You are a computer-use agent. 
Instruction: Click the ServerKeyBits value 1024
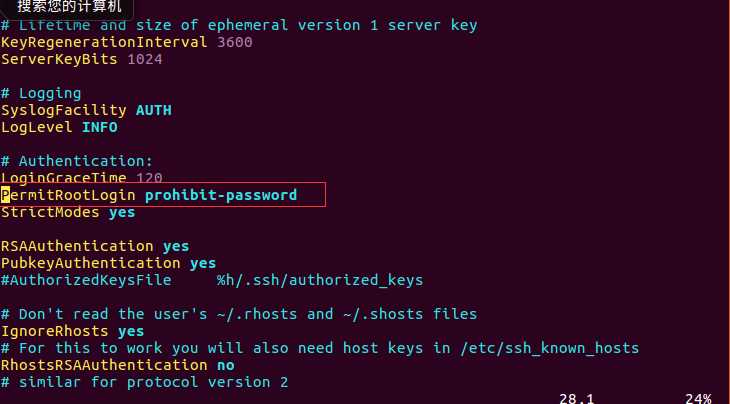[x=145, y=59]
